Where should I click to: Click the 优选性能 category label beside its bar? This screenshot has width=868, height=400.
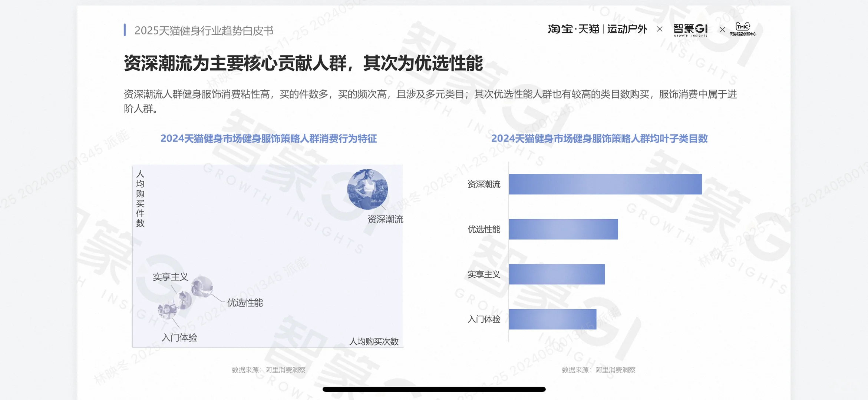pyautogui.click(x=484, y=229)
